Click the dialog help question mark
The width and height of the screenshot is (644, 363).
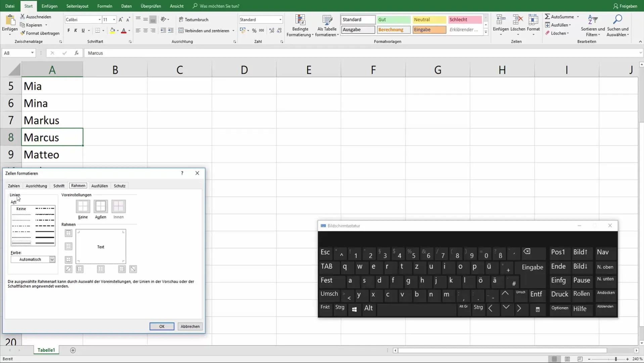(182, 173)
